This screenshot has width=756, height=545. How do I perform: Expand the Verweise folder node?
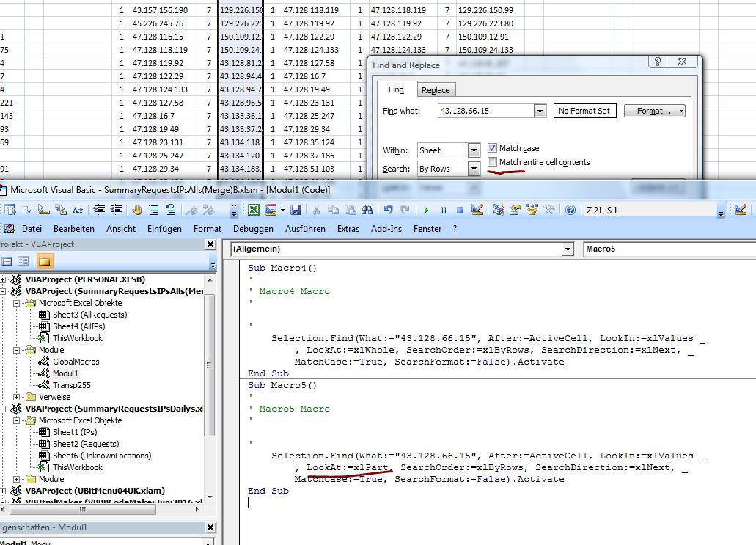tap(16, 397)
